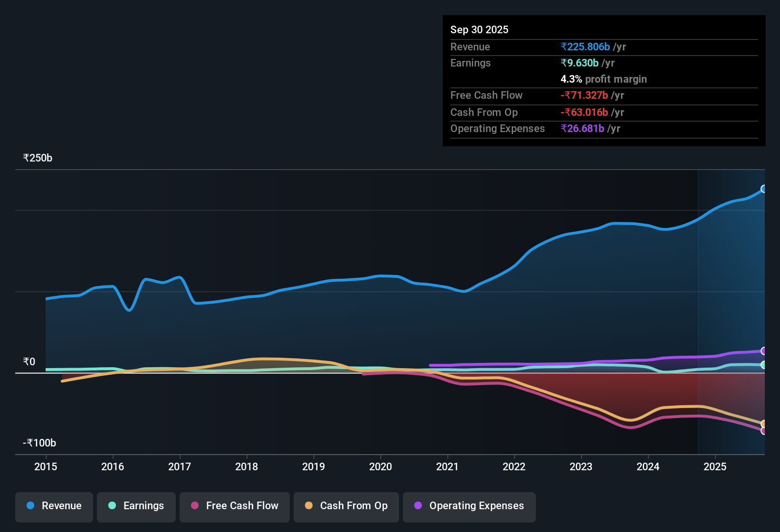Image resolution: width=780 pixels, height=532 pixels.
Task: Click the pink Free Cash Flow legend dot
Action: coord(194,506)
